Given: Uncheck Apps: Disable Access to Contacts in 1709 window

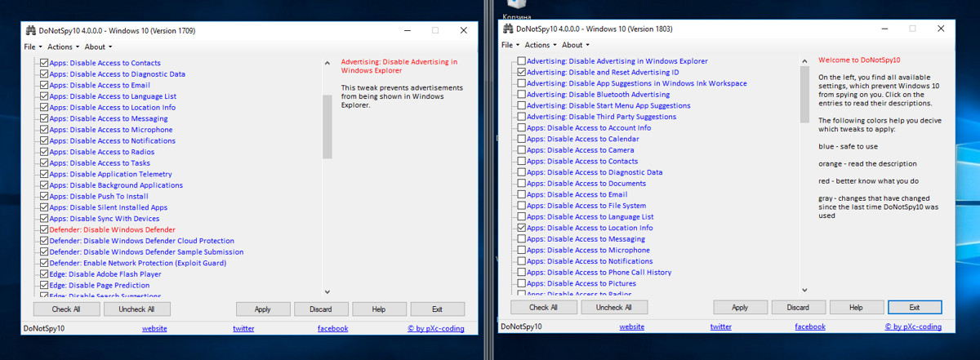Looking at the screenshot, I should pos(44,63).
